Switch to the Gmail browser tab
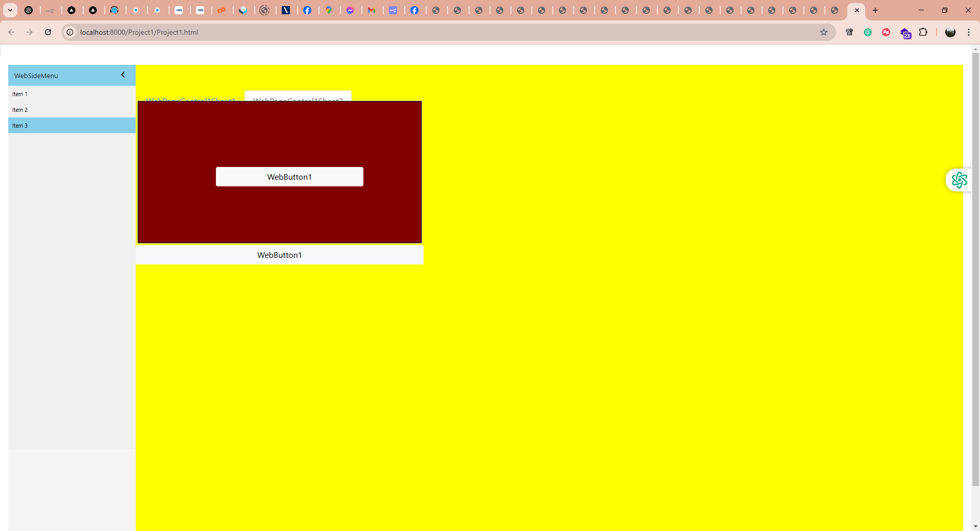 pyautogui.click(x=372, y=10)
